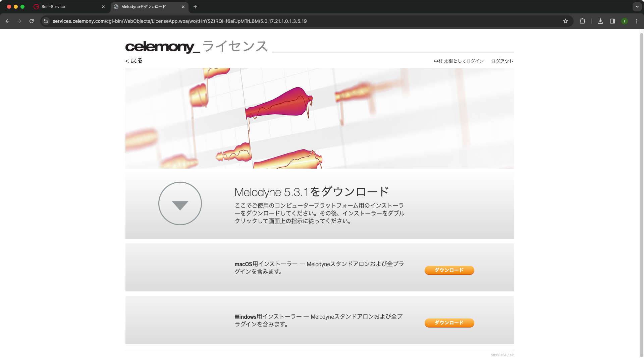Click the browser back arrow icon
The image size is (644, 358).
(7, 21)
